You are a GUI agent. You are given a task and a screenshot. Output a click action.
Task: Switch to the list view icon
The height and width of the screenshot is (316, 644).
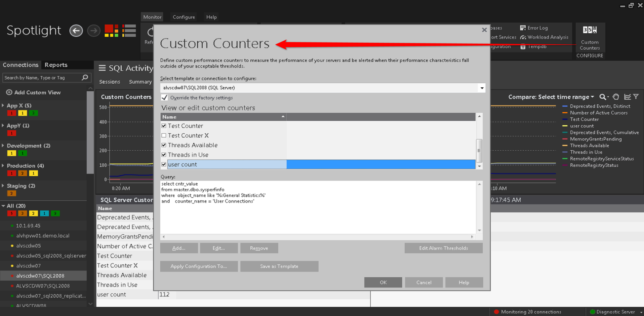click(129, 31)
